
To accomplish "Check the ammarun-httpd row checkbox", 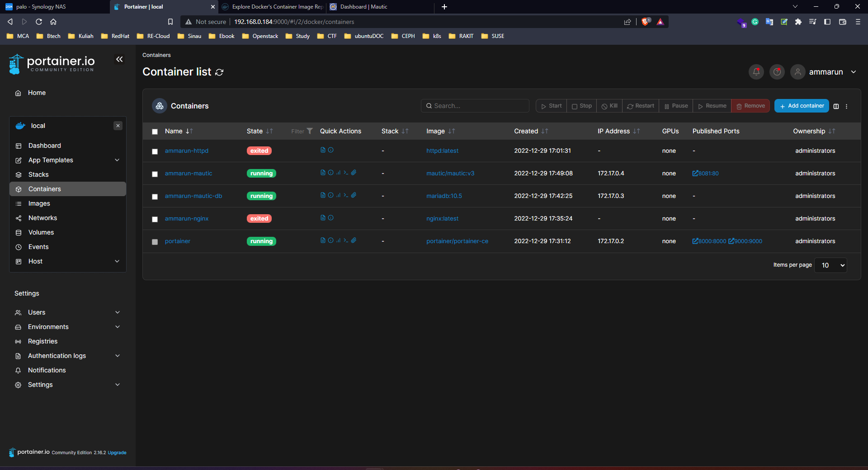I will point(155,151).
